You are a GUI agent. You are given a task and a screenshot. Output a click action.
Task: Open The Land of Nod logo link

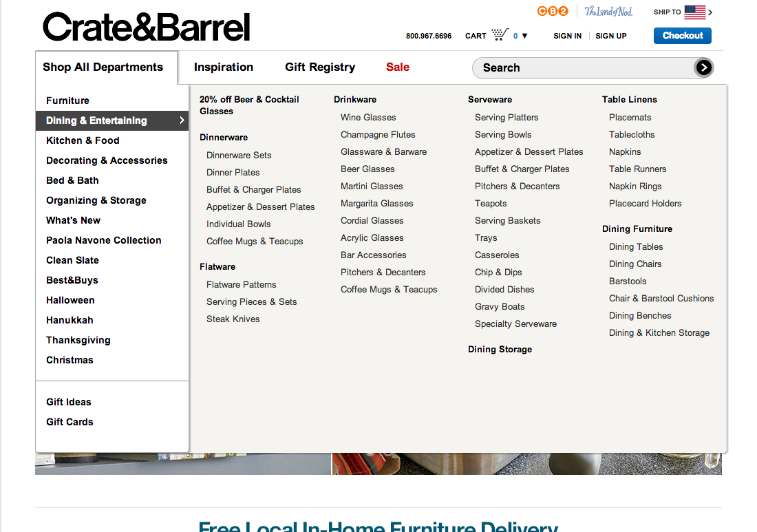coord(608,12)
